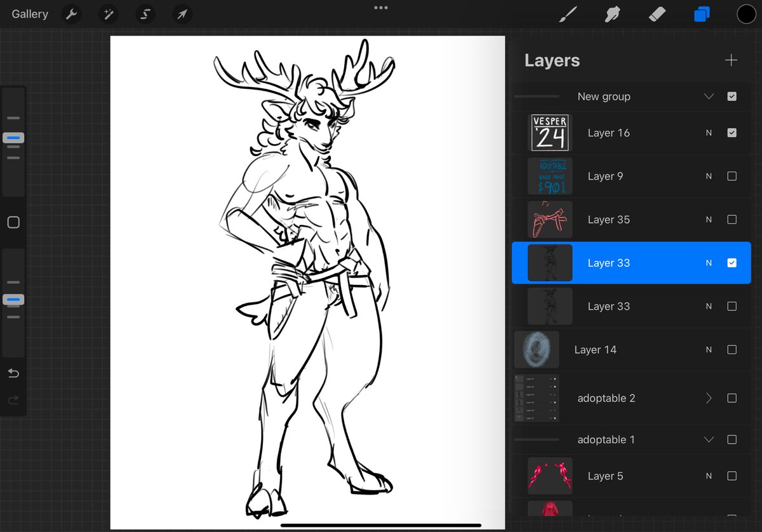This screenshot has height=532, width=762.
Task: Show the unselected Layer 33
Action: (732, 306)
